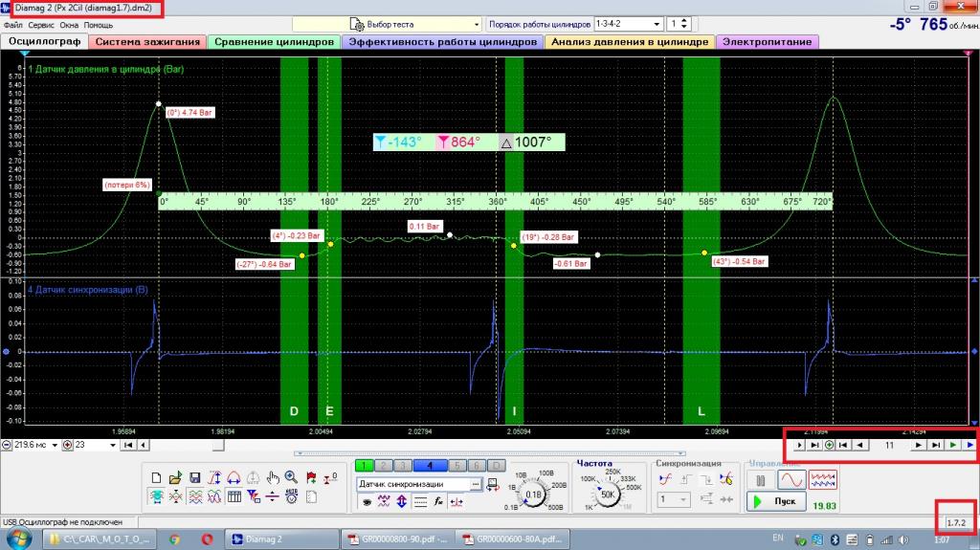The width and height of the screenshot is (980, 550).
Task: Click the pause button in Управление
Action: pyautogui.click(x=761, y=480)
